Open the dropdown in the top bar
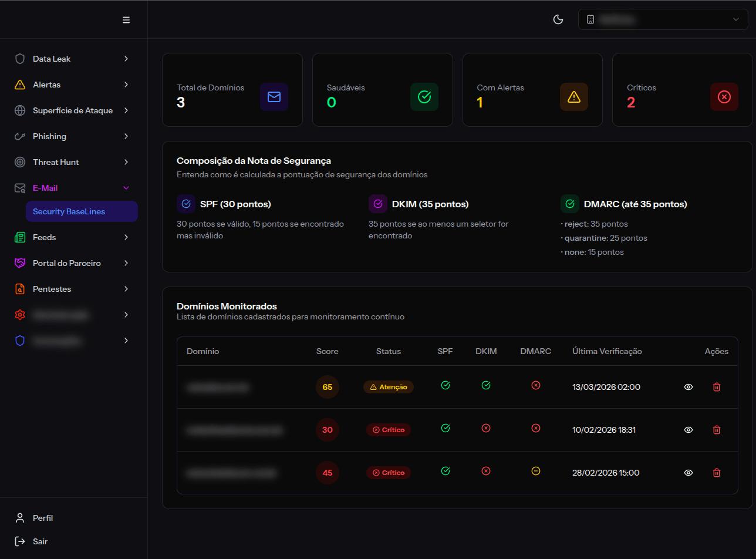The image size is (756, 559). point(663,19)
